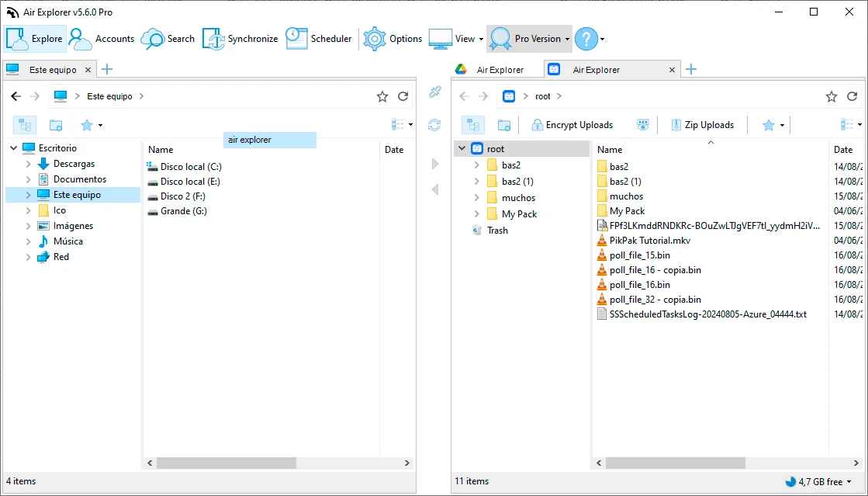The image size is (868, 496).
Task: Open the Options gear settings
Action: click(393, 39)
